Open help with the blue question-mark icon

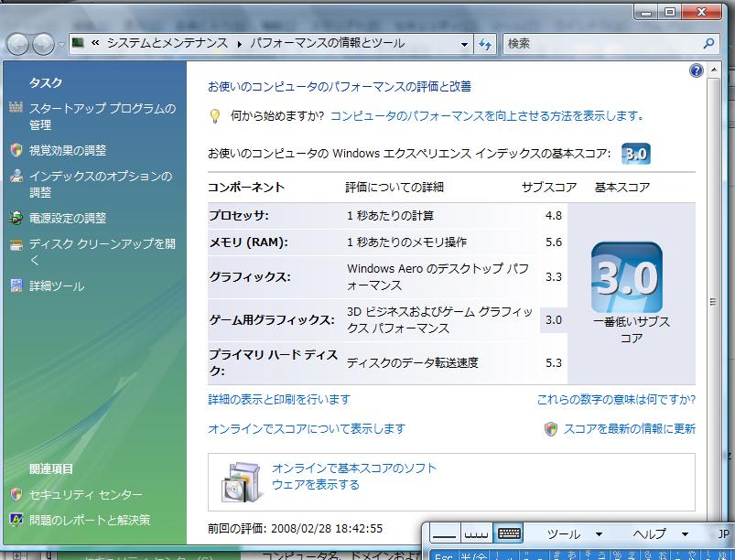(x=696, y=70)
